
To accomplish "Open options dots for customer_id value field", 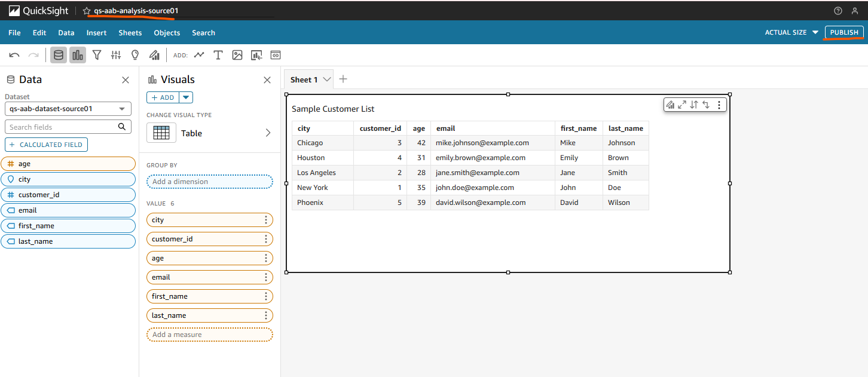I will pos(266,239).
